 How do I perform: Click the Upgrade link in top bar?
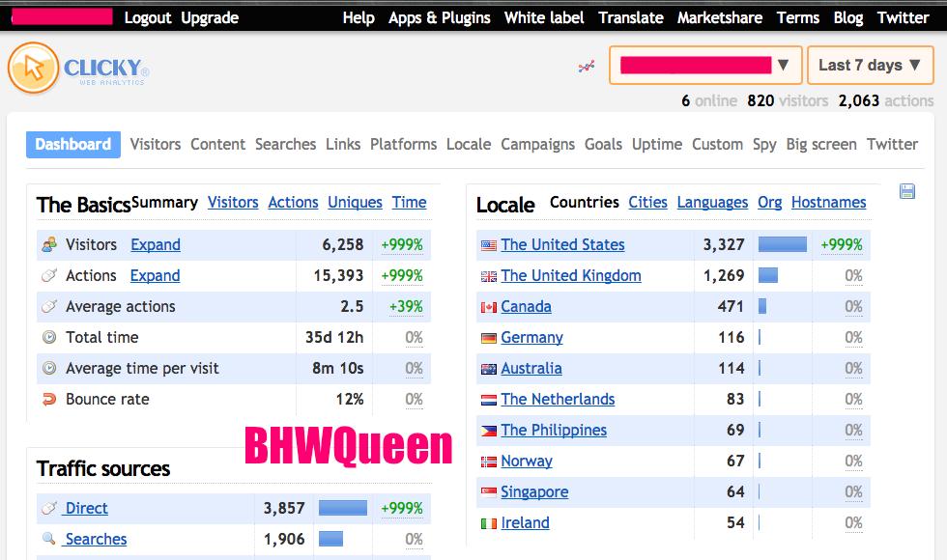click(210, 17)
